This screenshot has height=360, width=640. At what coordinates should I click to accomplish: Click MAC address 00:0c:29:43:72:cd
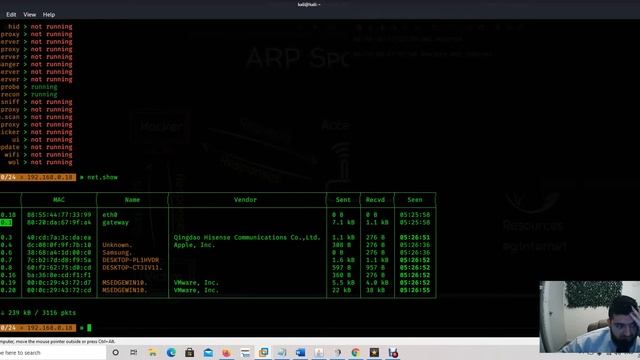59,290
